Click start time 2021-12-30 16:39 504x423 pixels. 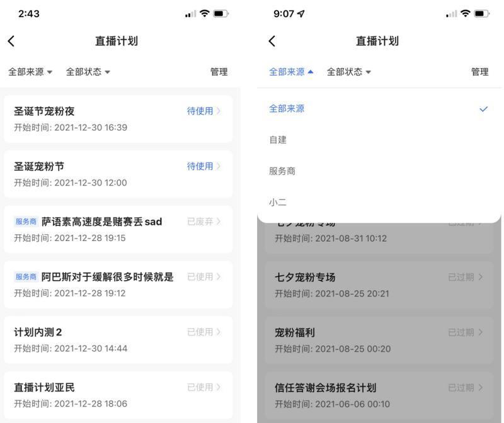pyautogui.click(x=71, y=128)
